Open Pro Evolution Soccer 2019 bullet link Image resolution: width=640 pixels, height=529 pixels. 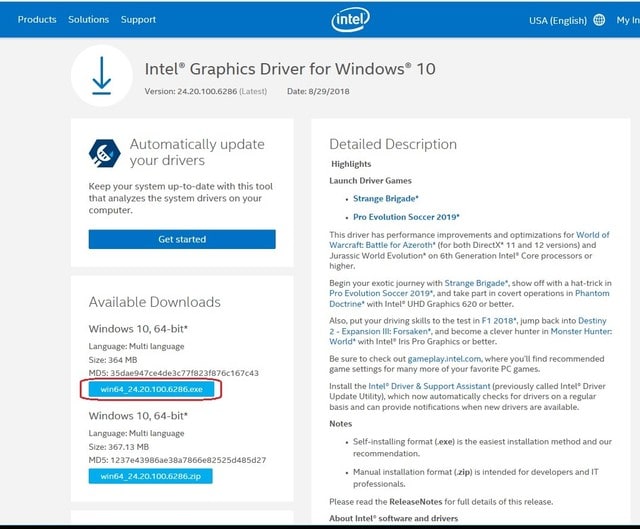click(406, 217)
